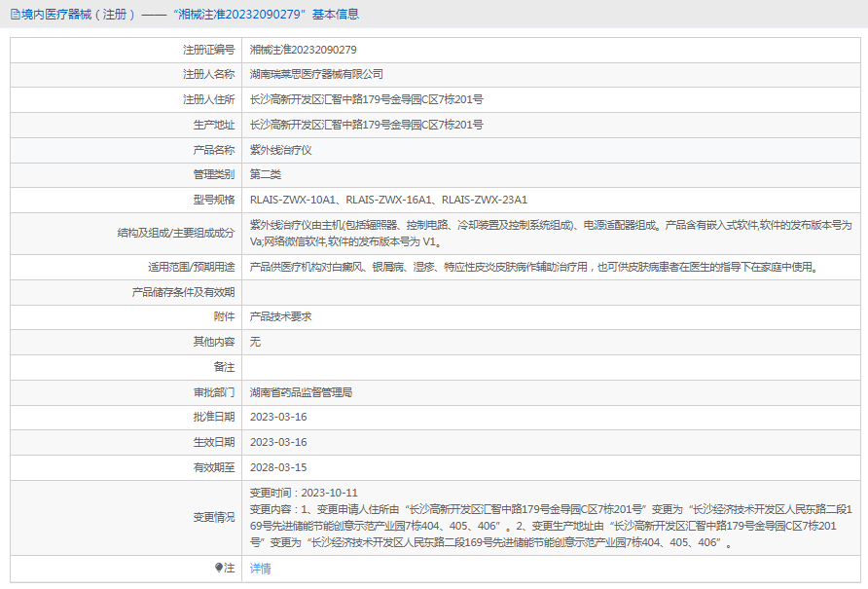
Task: Select registration number 湘械注准20232090279 in table
Action: pyautogui.click(x=303, y=50)
